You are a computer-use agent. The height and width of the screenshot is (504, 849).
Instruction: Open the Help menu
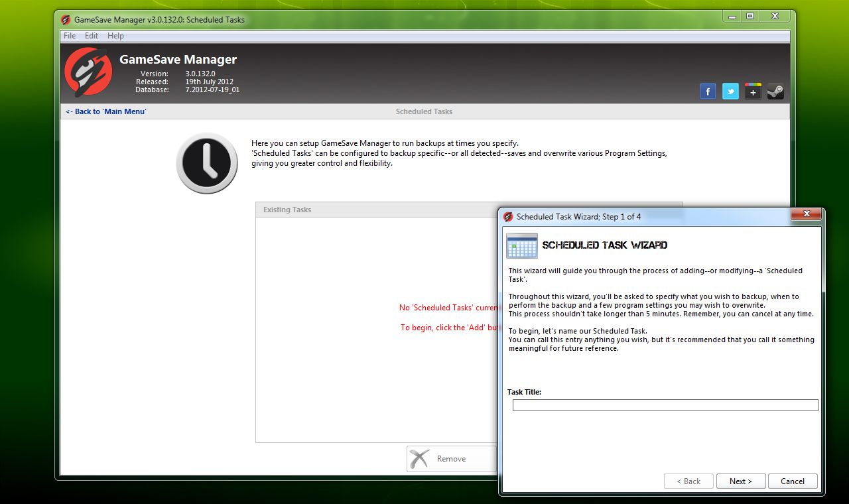tap(115, 36)
